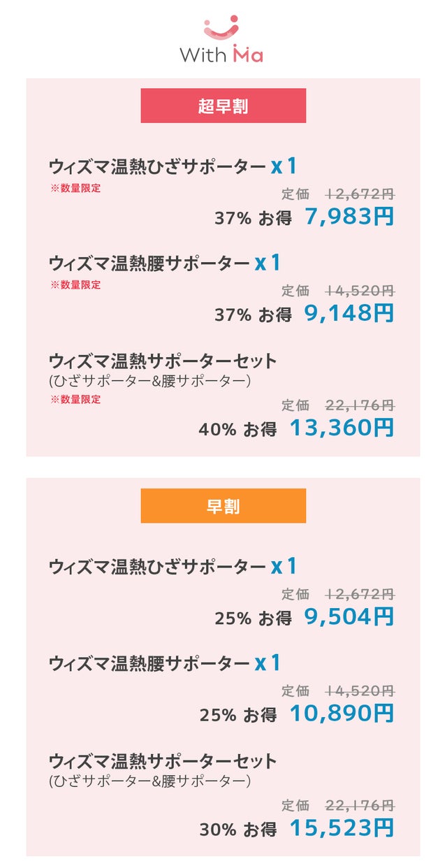Open ウィズマ温熱サポーターセット title under 早割
447x868 pixels.
click(x=163, y=761)
